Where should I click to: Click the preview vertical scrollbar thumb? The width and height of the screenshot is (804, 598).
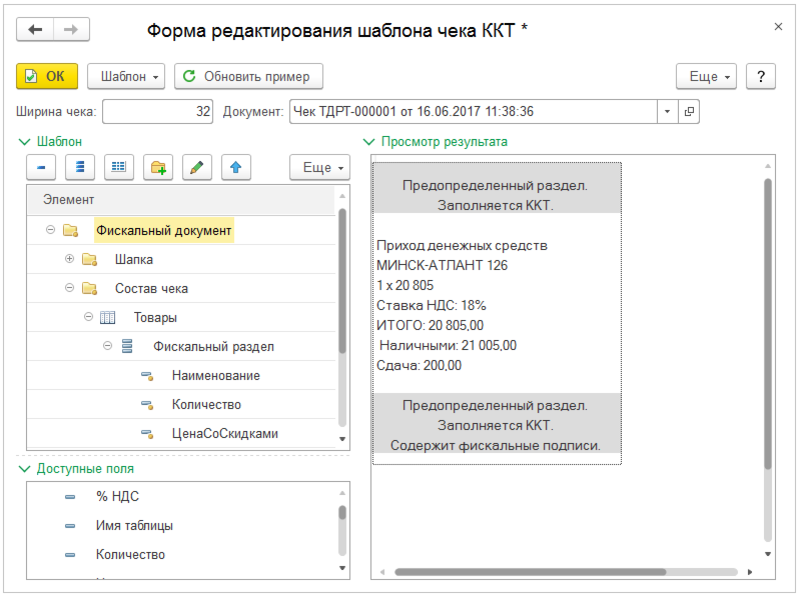point(768,323)
